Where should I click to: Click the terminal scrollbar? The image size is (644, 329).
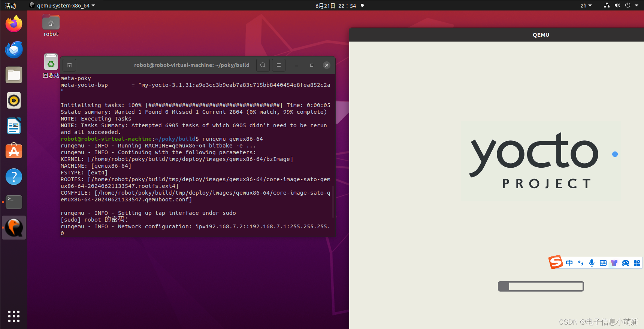pyautogui.click(x=333, y=201)
